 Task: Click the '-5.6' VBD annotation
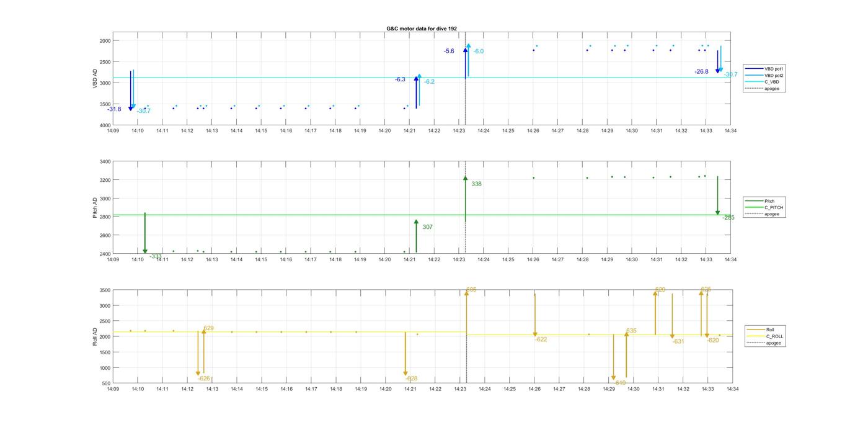tap(449, 51)
